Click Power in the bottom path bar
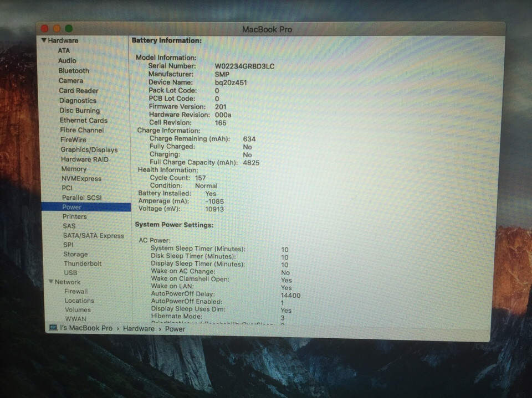Screen dimensions: 532x398 click(x=175, y=329)
